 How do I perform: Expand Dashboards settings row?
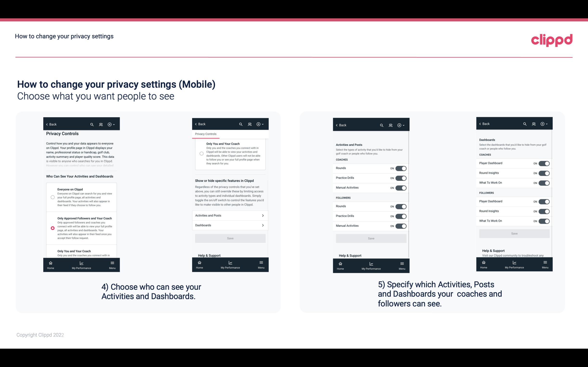click(x=230, y=225)
